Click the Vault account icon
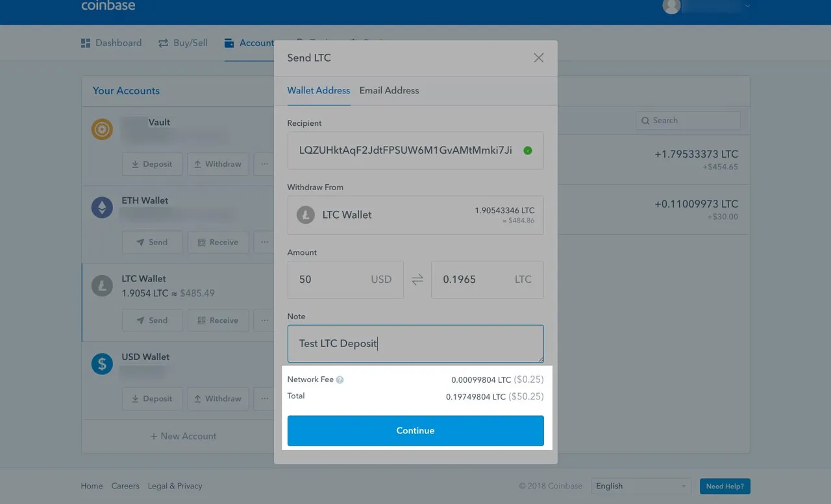 pos(102,129)
